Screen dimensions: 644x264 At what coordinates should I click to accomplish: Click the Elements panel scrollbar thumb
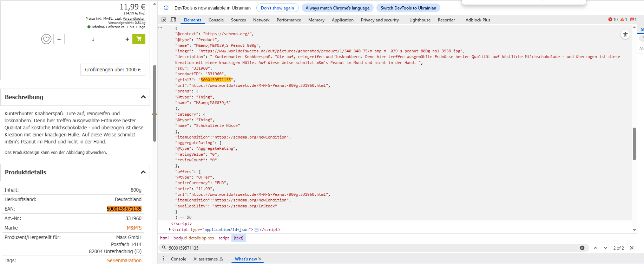(x=634, y=144)
